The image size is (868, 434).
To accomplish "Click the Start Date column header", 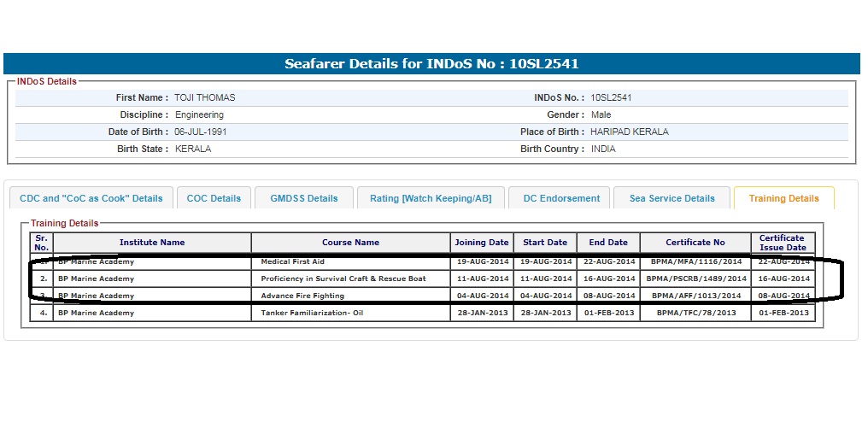I will pos(545,243).
